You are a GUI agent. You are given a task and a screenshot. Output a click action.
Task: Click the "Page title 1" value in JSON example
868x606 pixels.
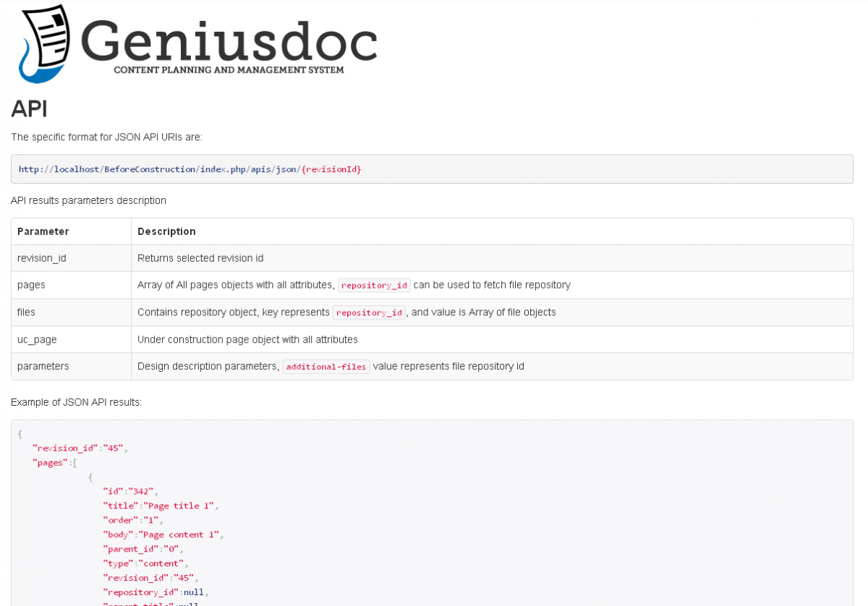tap(179, 506)
